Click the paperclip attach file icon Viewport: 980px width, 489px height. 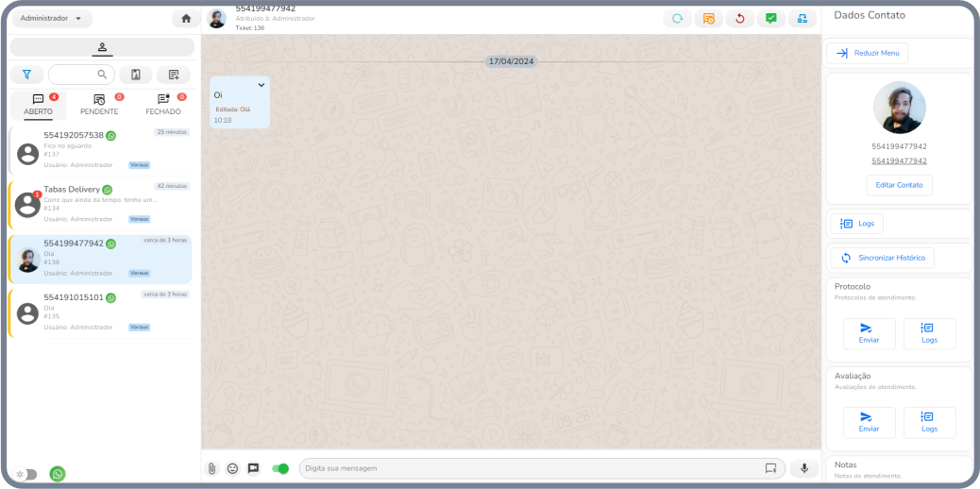click(x=212, y=468)
